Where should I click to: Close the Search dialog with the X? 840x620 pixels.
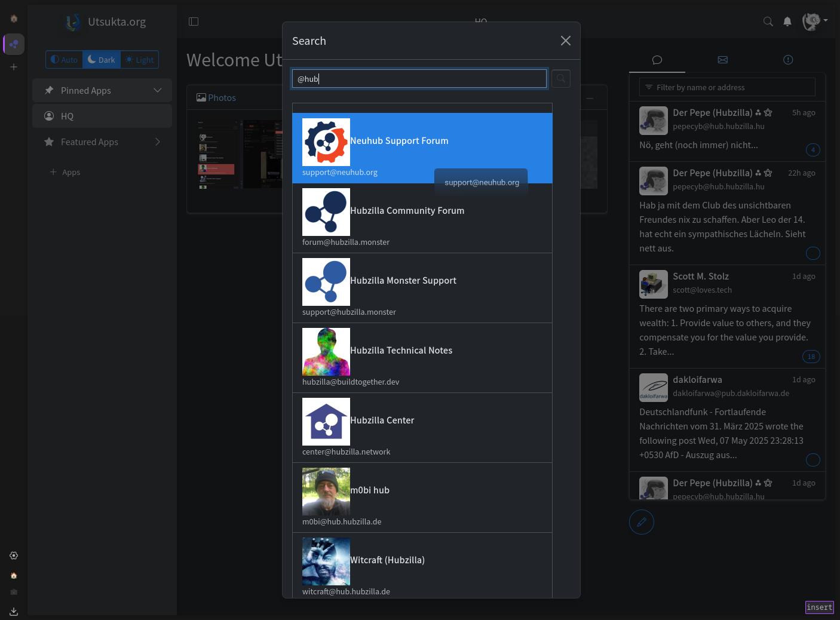tap(566, 41)
